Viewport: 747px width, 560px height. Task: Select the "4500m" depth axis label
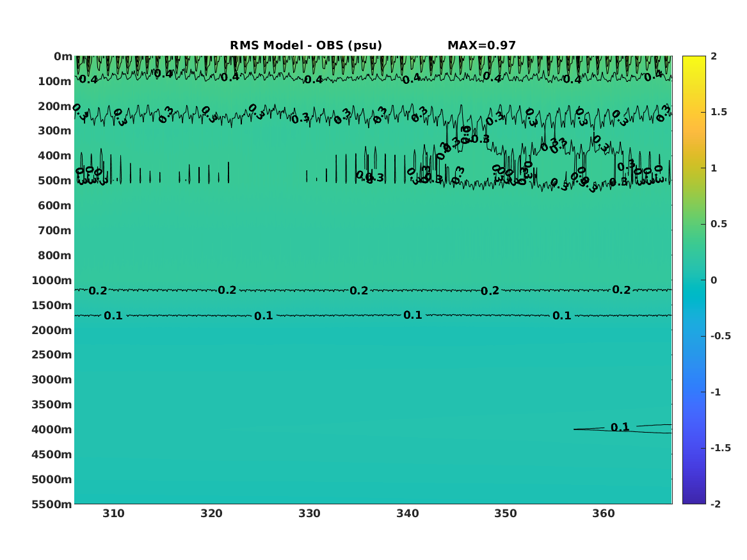(x=52, y=455)
